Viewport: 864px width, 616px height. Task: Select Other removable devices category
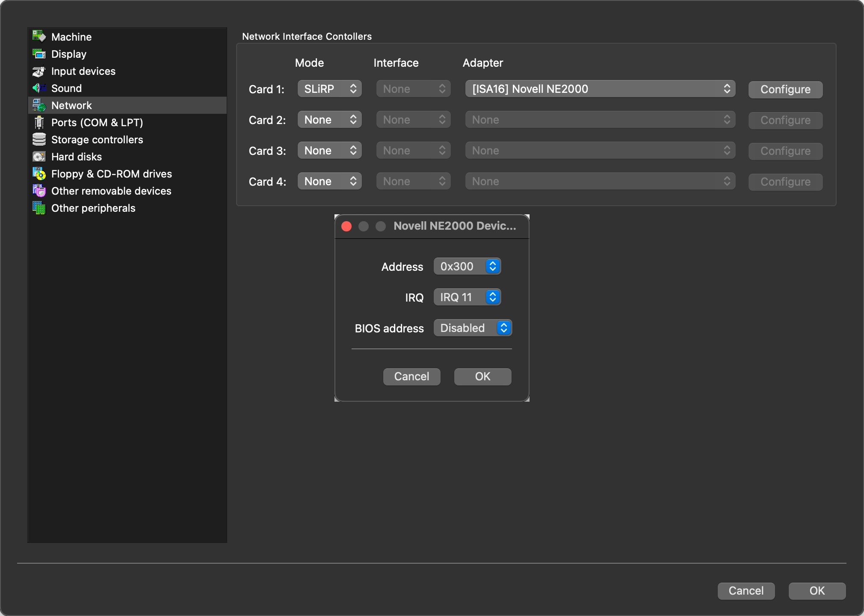point(127,191)
